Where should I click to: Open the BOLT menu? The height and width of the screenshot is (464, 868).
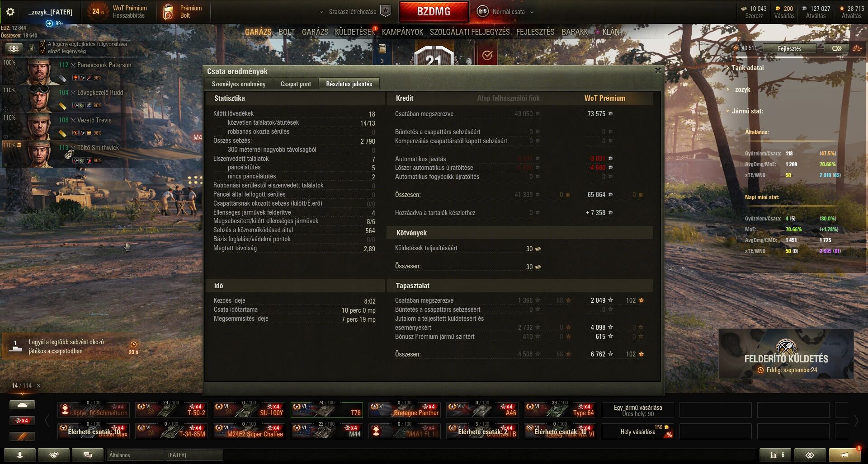click(286, 32)
